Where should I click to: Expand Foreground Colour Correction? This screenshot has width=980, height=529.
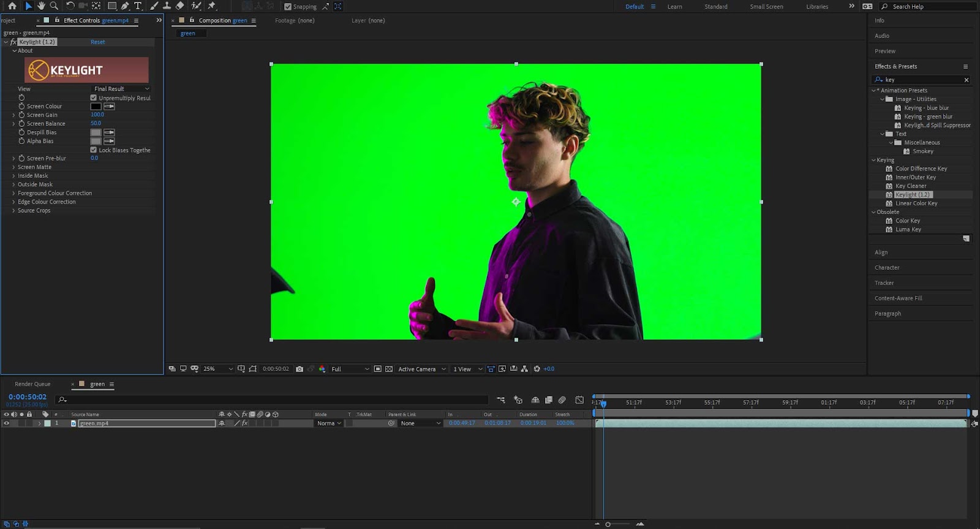click(x=13, y=193)
